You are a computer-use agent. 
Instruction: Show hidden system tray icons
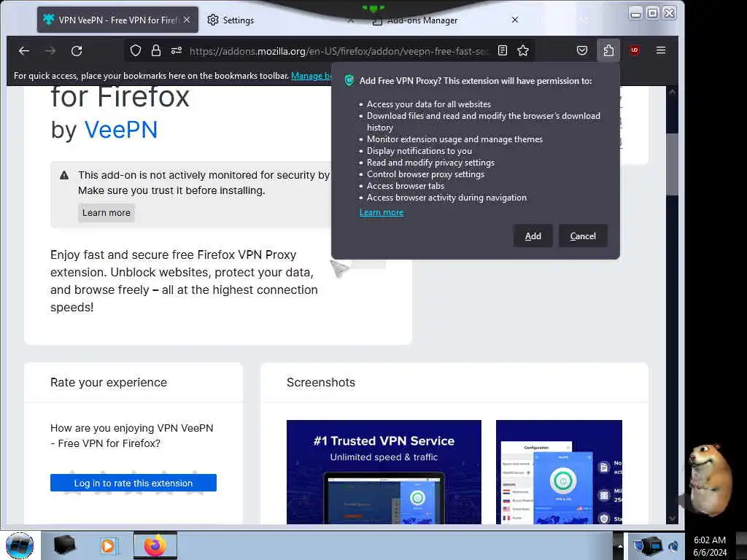[x=620, y=546]
